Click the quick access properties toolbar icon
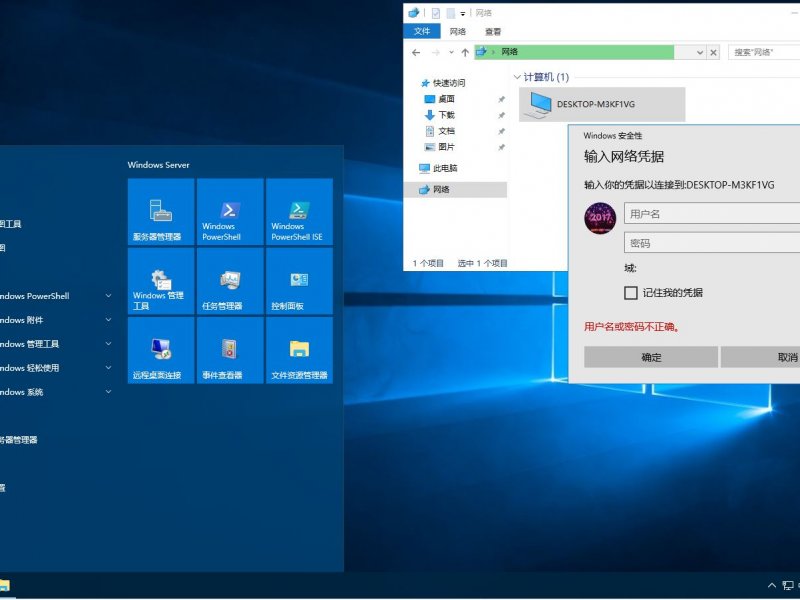The height and width of the screenshot is (600, 800). (436, 13)
